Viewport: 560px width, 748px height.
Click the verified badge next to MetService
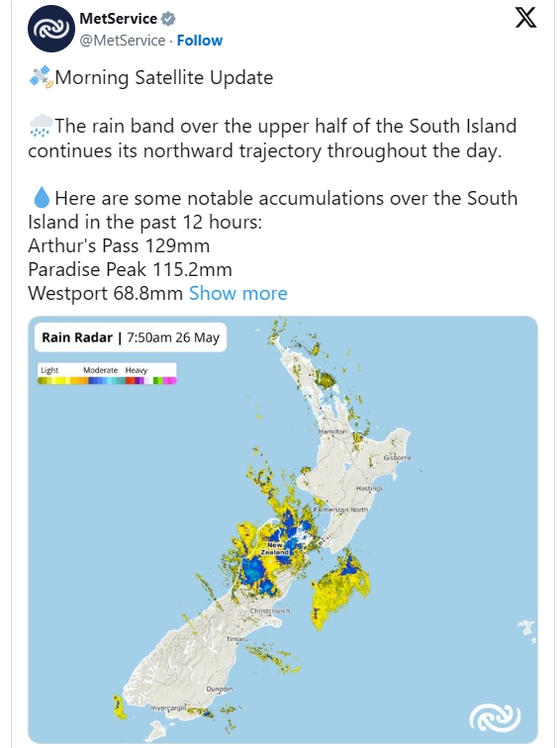coord(168,19)
